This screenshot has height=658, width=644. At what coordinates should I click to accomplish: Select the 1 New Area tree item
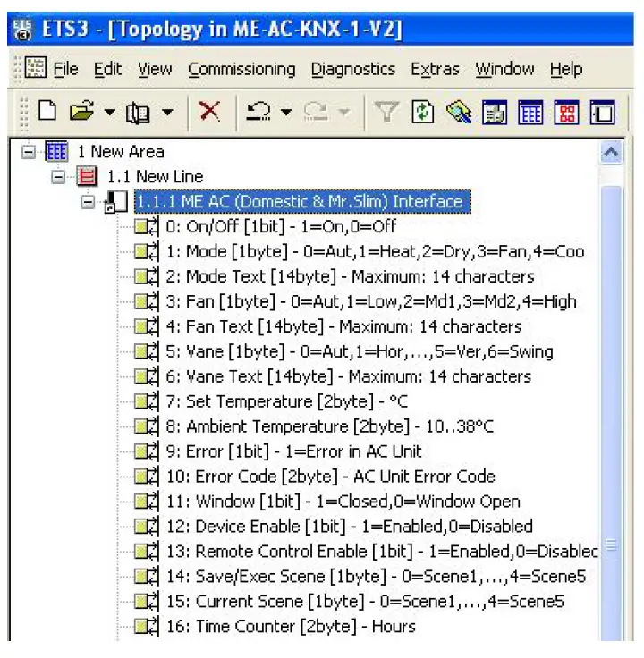[x=121, y=151]
